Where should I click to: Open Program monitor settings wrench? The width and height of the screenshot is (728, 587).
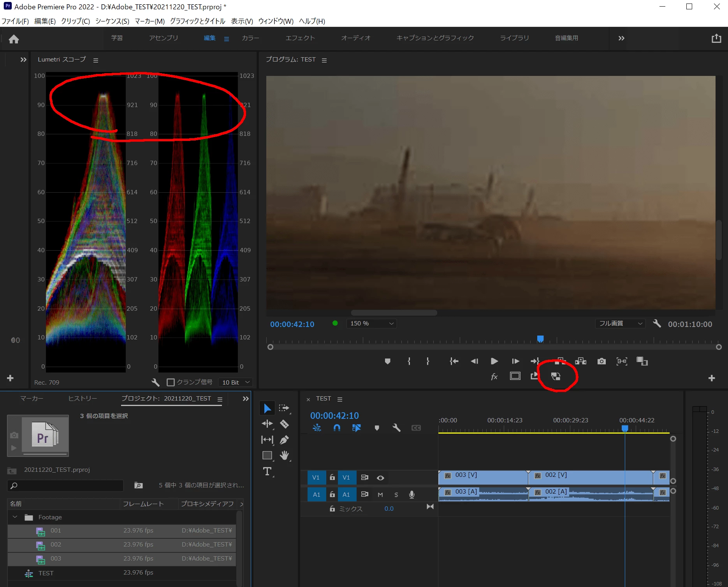coord(657,323)
